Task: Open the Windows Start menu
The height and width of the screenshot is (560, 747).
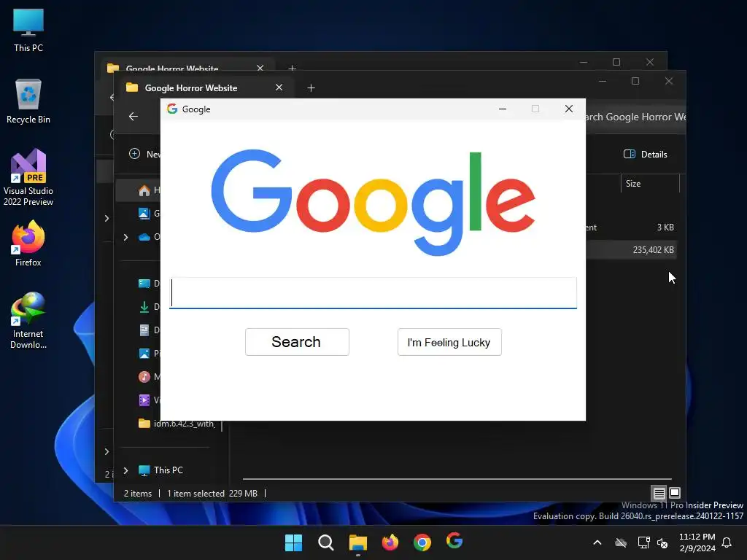Action: click(x=293, y=542)
